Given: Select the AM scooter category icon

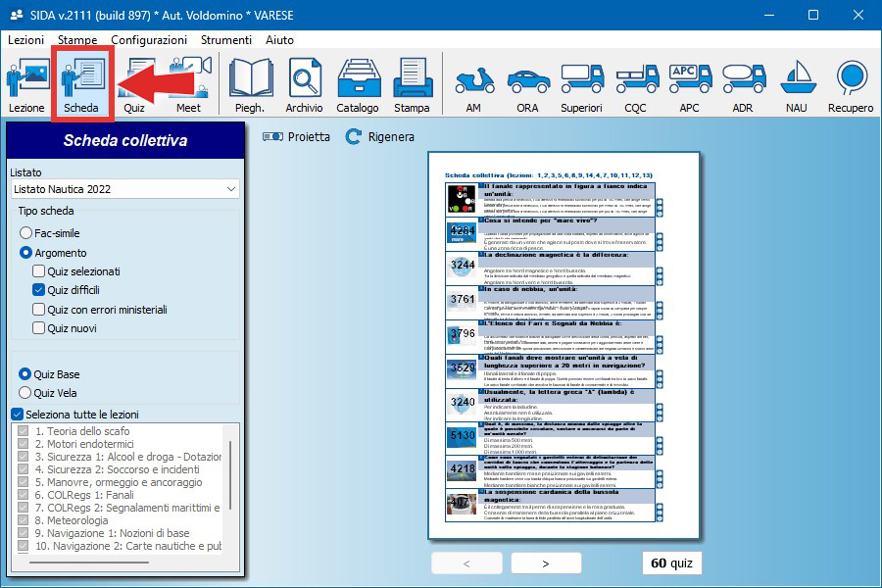Looking at the screenshot, I should coord(473,85).
